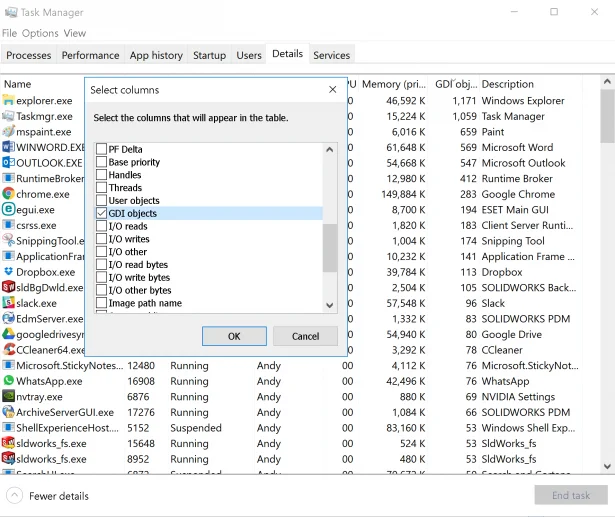Switch to the Performance tab
615x517 pixels.
(90, 55)
